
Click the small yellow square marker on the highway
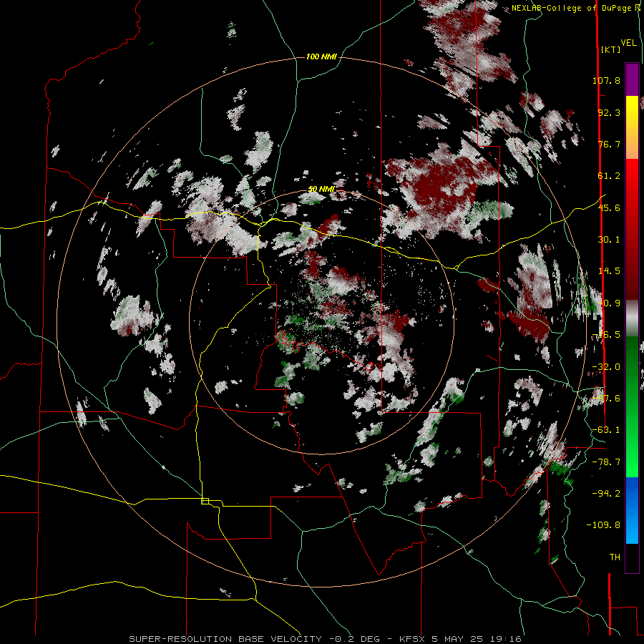(205, 501)
